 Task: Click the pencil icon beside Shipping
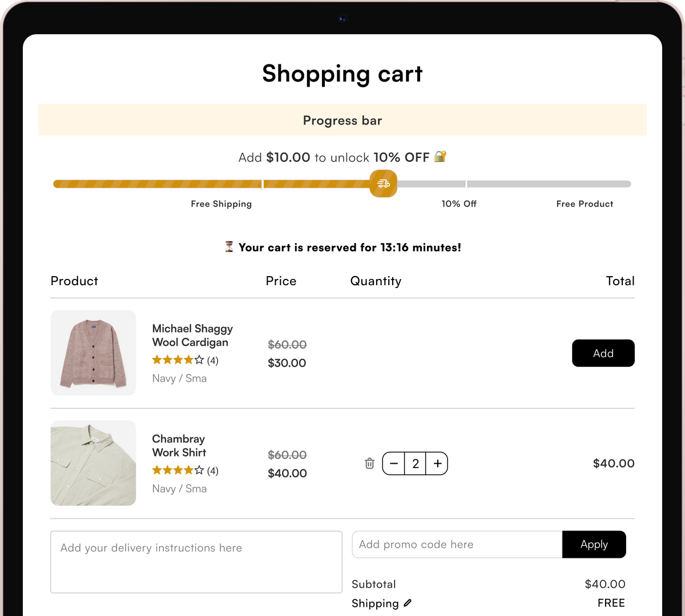click(408, 603)
